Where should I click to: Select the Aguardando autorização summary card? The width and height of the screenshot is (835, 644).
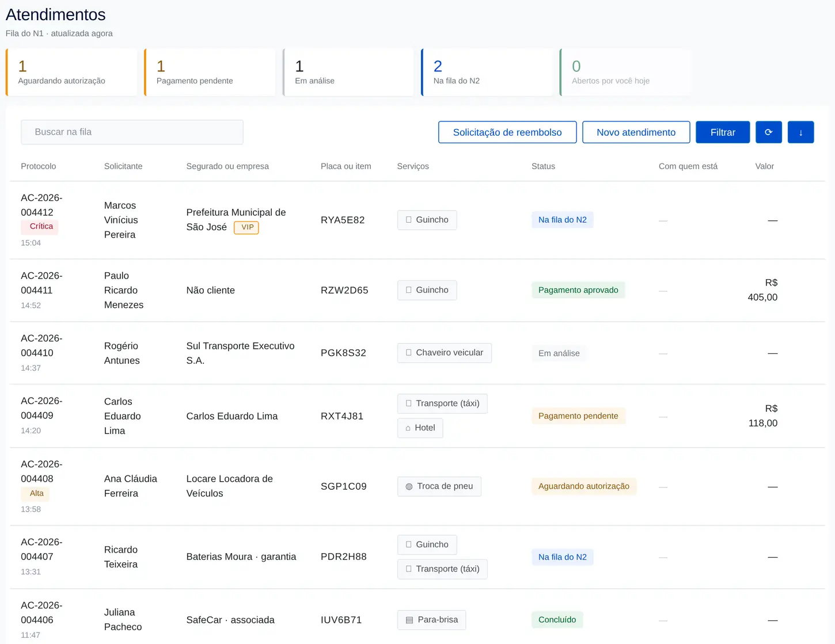pos(72,73)
